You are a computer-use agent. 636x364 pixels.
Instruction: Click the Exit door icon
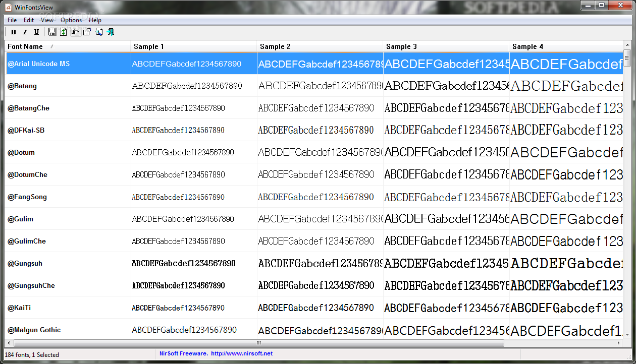(x=111, y=32)
